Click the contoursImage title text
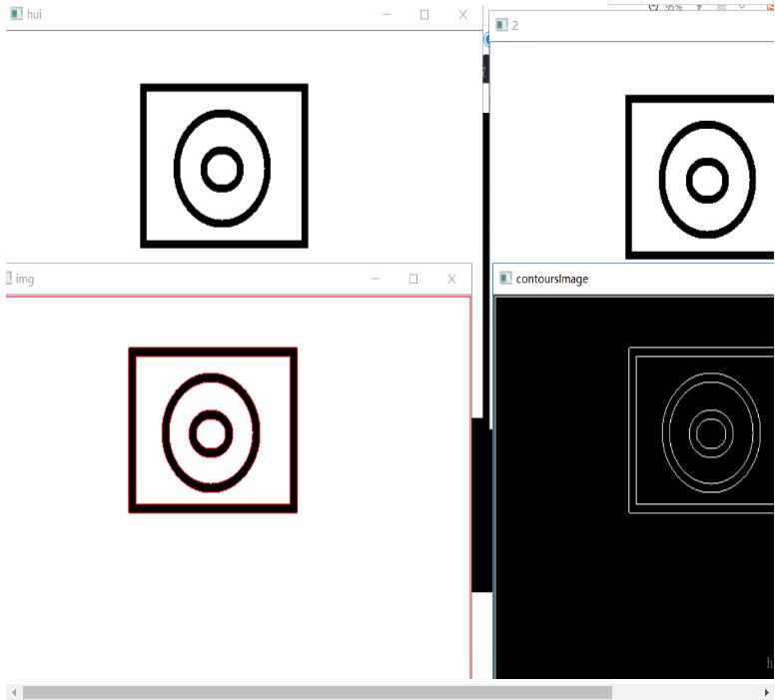 552,279
